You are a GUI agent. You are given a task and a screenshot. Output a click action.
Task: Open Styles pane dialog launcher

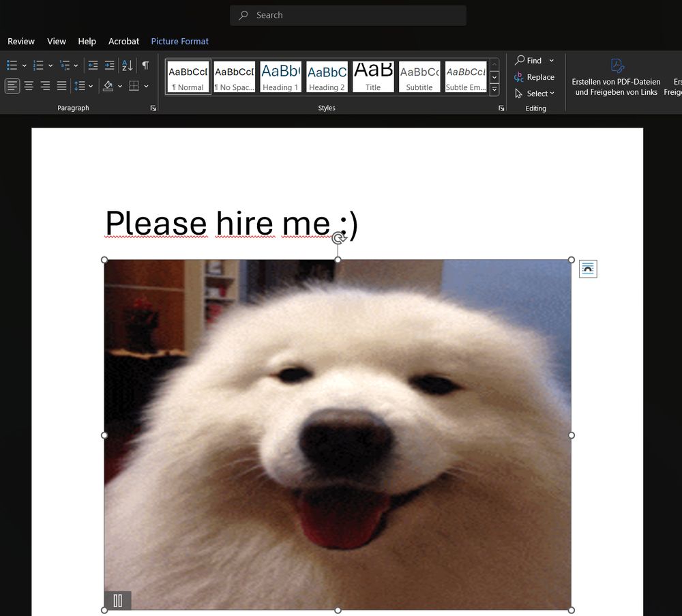click(x=501, y=108)
